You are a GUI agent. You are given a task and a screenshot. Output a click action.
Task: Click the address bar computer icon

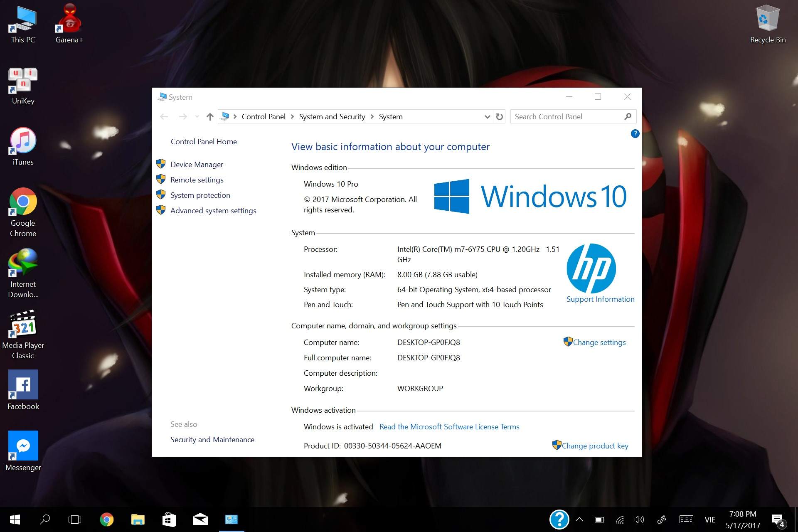click(225, 117)
